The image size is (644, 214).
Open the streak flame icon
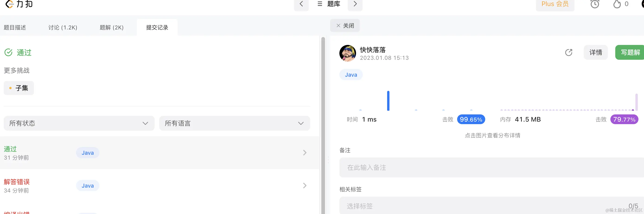(x=617, y=4)
